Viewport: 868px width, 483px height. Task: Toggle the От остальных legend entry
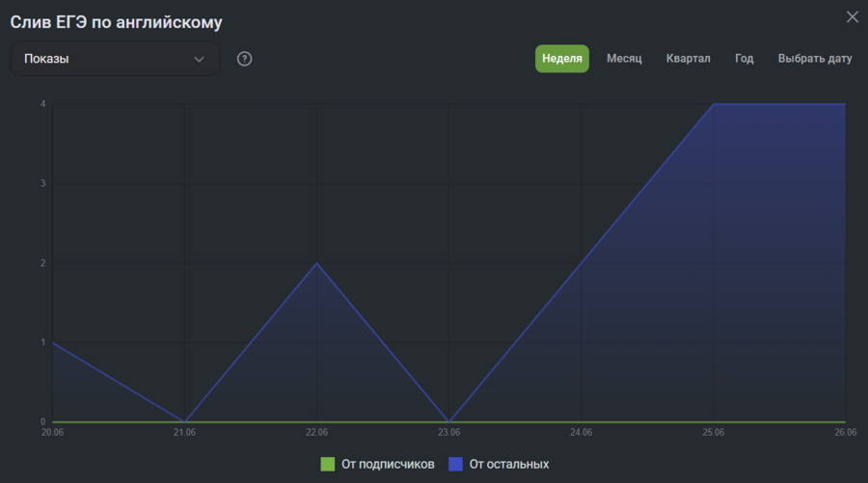coord(499,464)
